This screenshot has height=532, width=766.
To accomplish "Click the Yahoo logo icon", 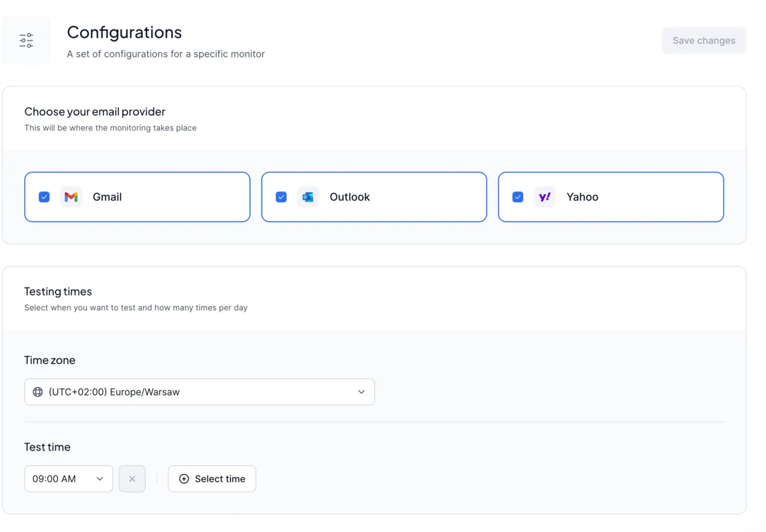I will point(545,197).
